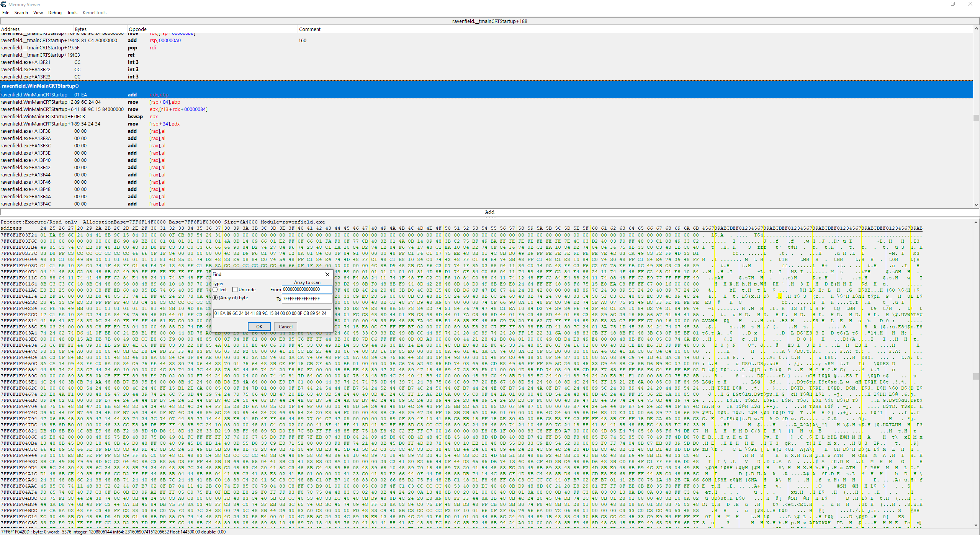Screen dimensions: 980x535
Task: Open the View menu
Action: [x=38, y=13]
